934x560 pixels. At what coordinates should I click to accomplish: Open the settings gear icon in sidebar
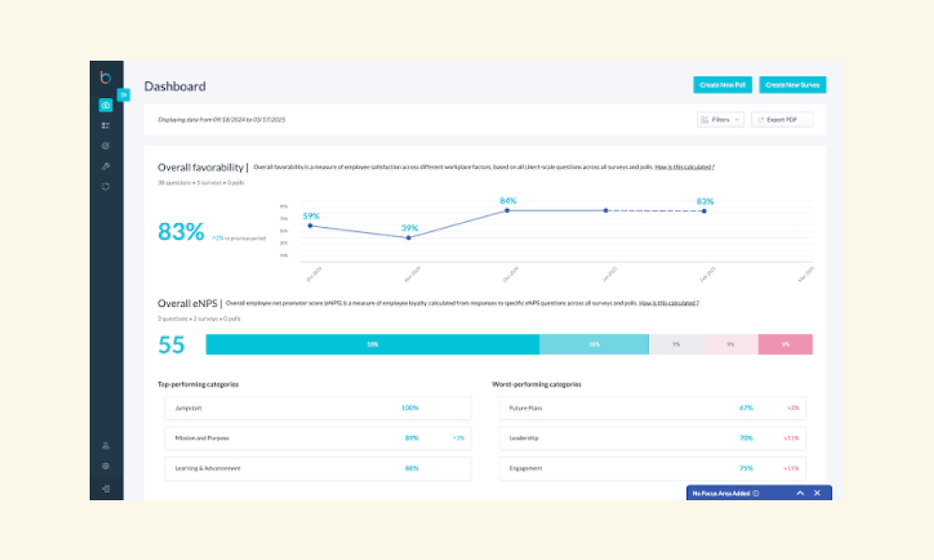pos(106,466)
